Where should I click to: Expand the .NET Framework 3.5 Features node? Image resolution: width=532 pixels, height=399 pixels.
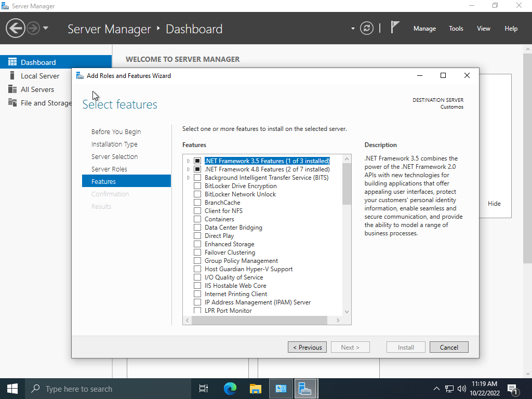tap(189, 161)
